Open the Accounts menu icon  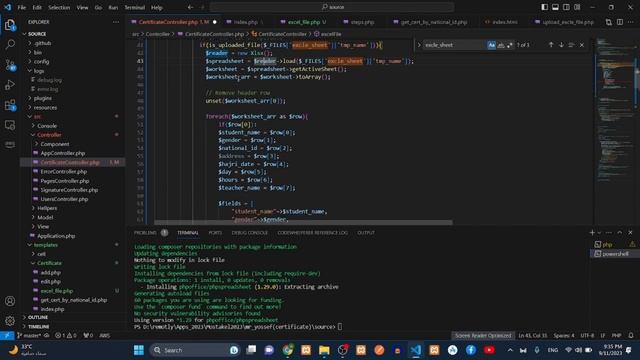(10, 301)
